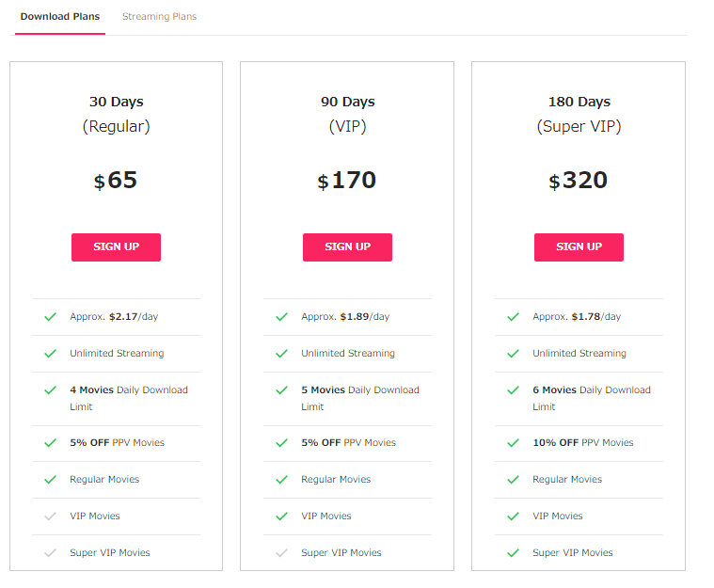Screen dimensions: 714x588
Task: Click the $320 price of Super VIP plan
Action: [578, 180]
